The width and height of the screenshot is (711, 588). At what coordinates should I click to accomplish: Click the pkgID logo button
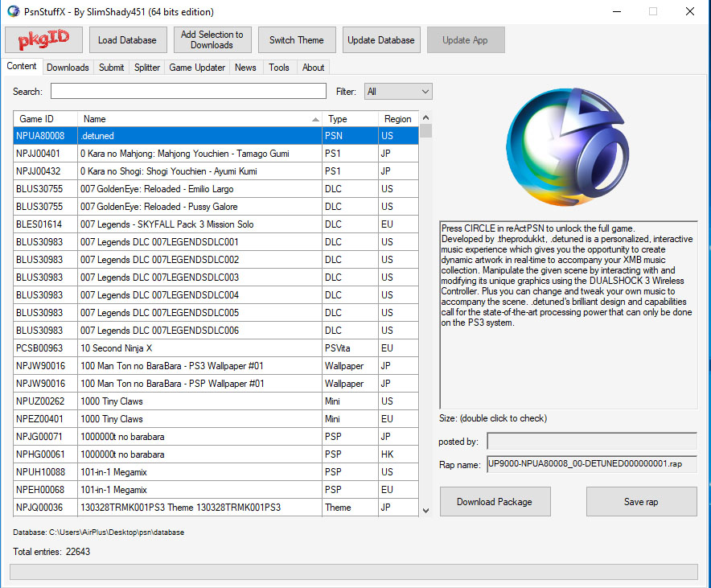(44, 40)
